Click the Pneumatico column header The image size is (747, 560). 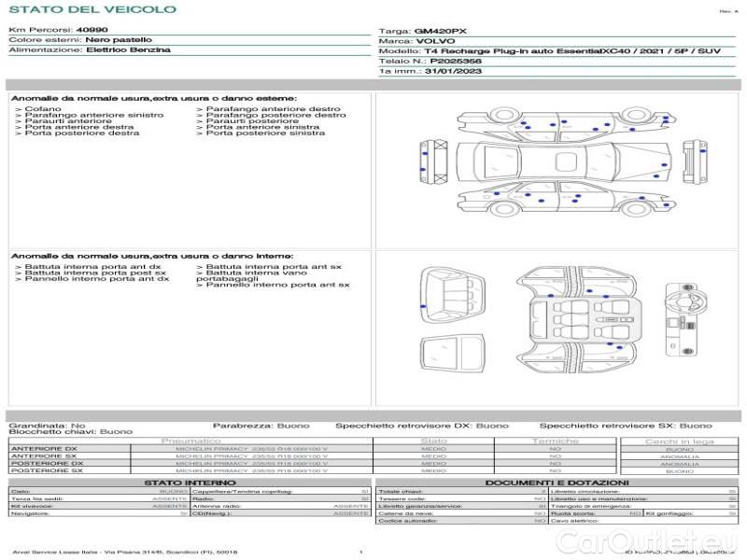click(191, 441)
